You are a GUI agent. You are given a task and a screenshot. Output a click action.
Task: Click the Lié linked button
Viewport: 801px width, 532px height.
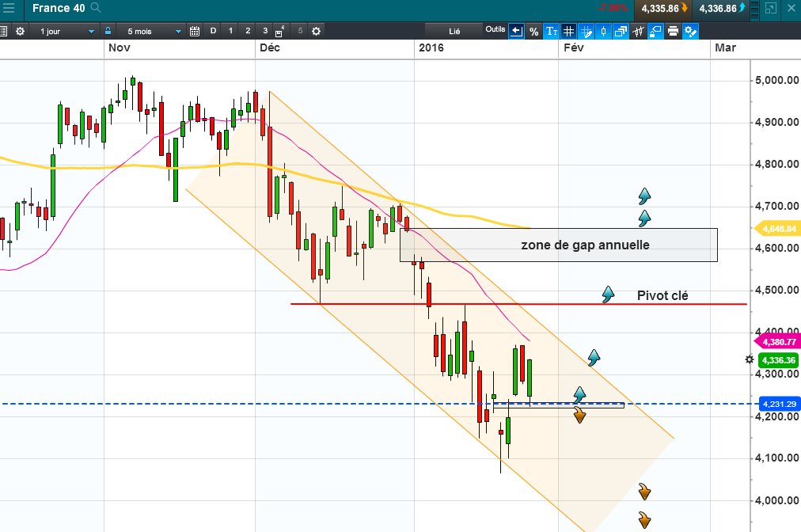pyautogui.click(x=454, y=31)
